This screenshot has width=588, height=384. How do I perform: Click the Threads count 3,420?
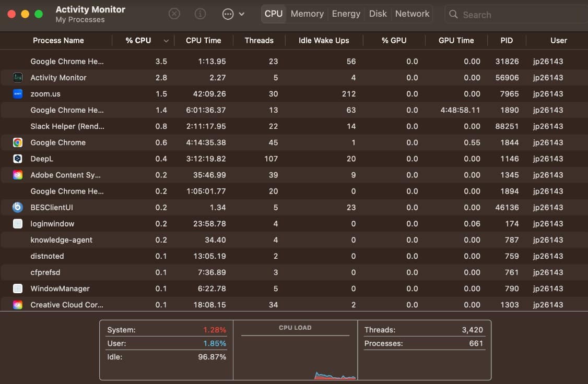[472, 330]
